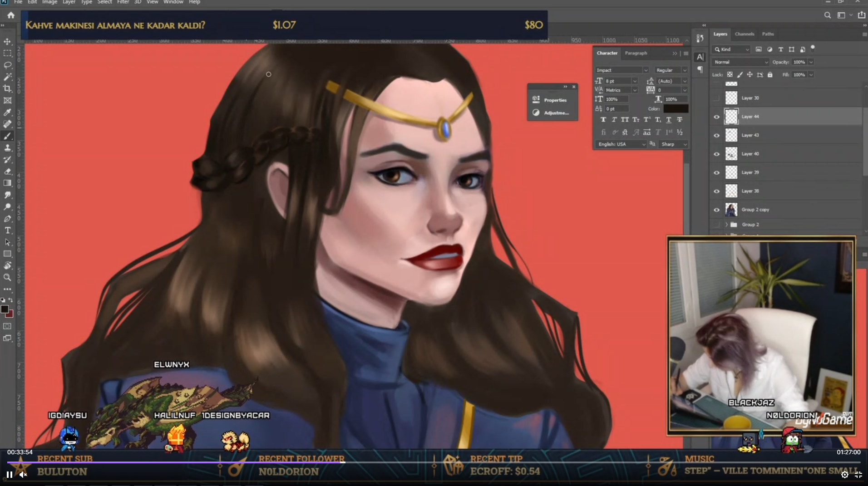Toggle layer filtering switch on/off

(813, 48)
